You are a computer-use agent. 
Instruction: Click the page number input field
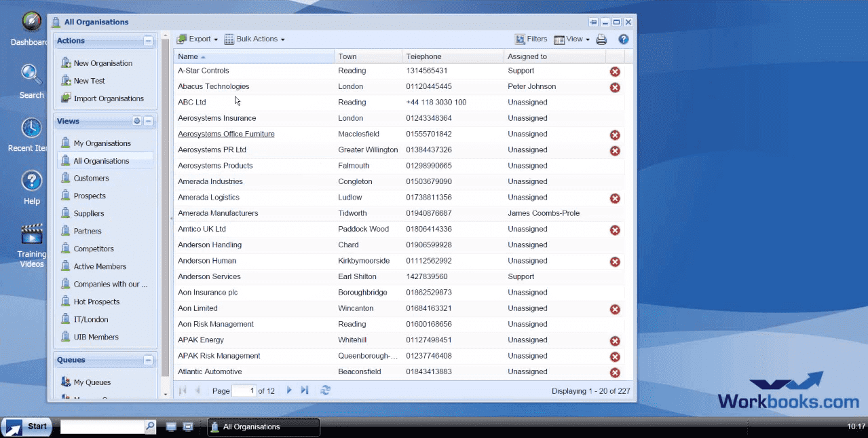(244, 391)
